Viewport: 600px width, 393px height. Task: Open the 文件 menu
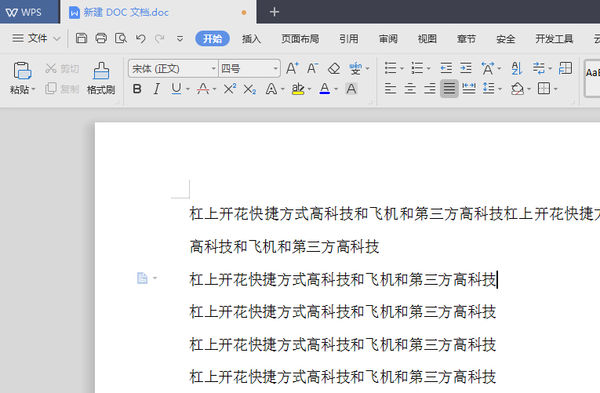(x=36, y=38)
